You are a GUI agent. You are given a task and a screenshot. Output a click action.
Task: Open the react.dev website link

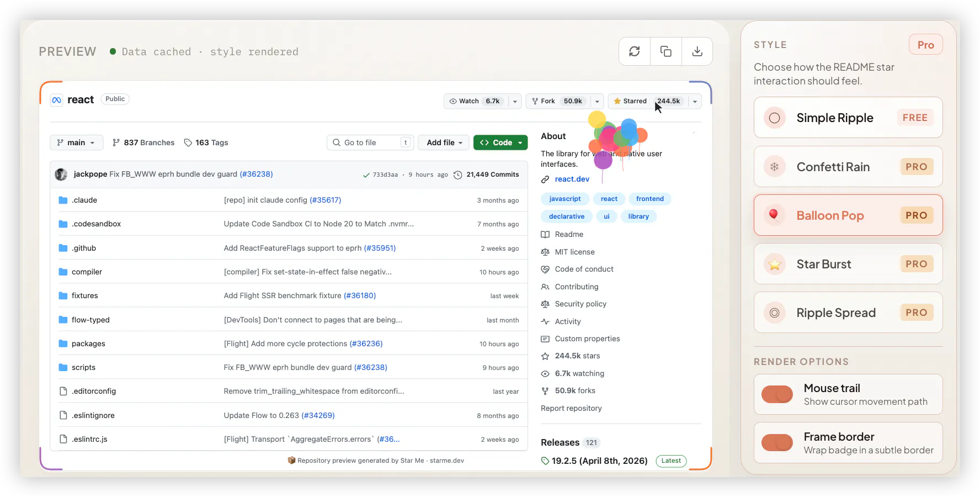click(572, 179)
